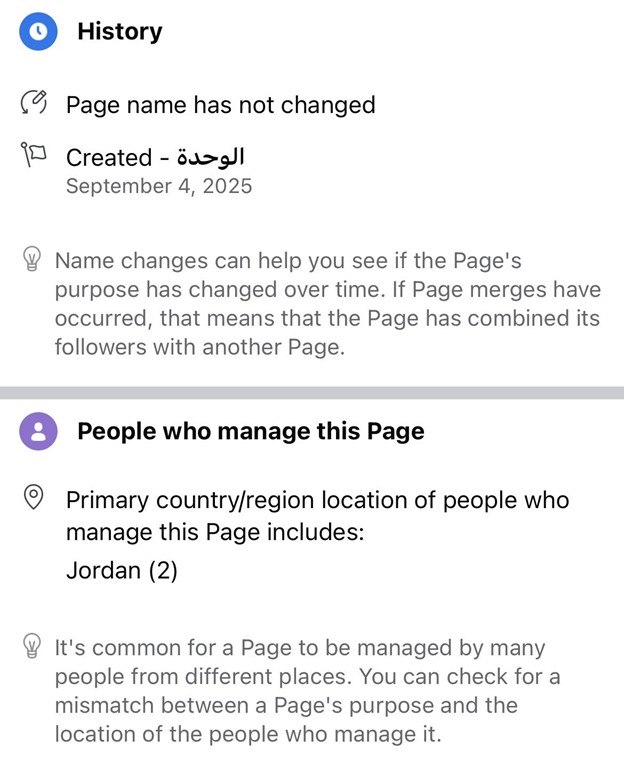Select the History section heading
624x772 pixels.
pyautogui.click(x=119, y=31)
